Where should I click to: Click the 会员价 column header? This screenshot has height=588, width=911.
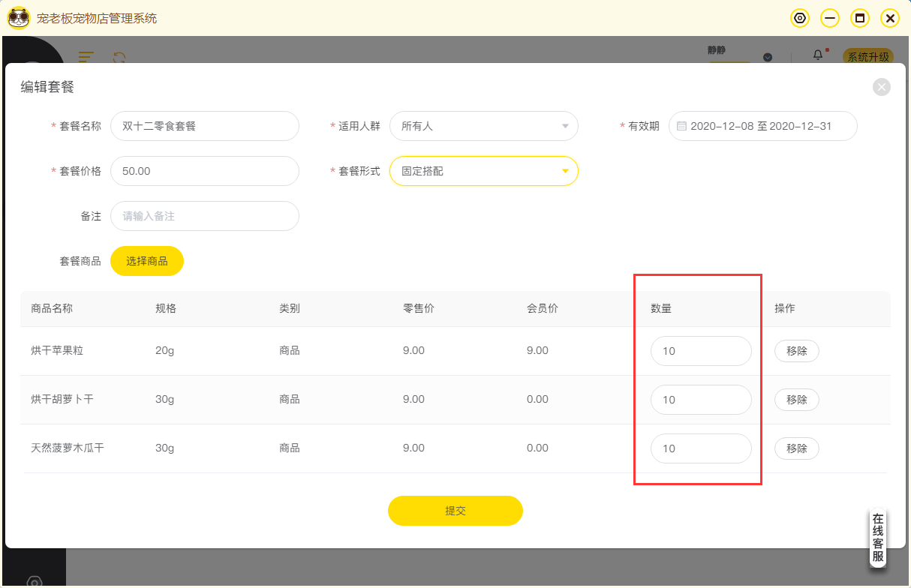point(543,308)
